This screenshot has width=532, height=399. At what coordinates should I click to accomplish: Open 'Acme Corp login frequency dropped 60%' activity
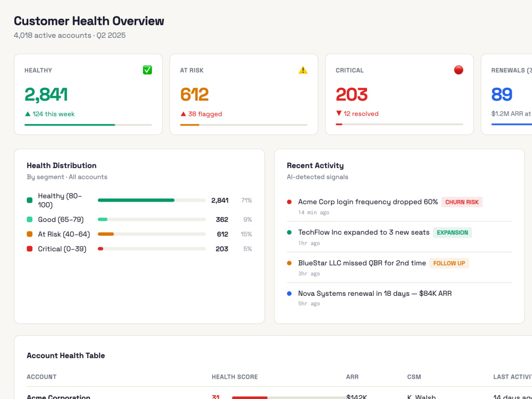tap(368, 202)
